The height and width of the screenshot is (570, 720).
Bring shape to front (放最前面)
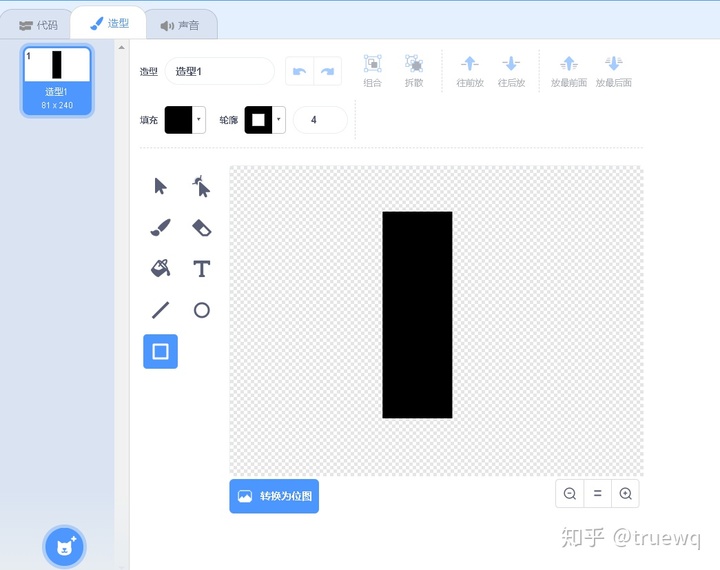[x=568, y=71]
